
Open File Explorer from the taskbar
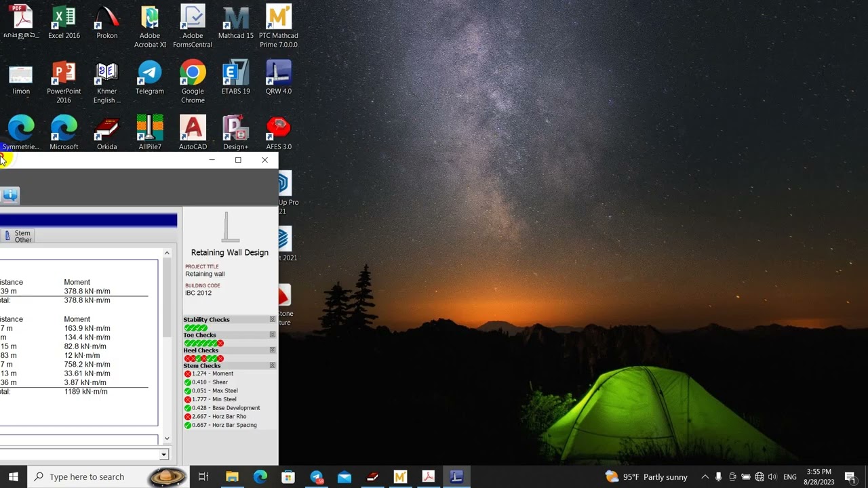[x=232, y=476]
